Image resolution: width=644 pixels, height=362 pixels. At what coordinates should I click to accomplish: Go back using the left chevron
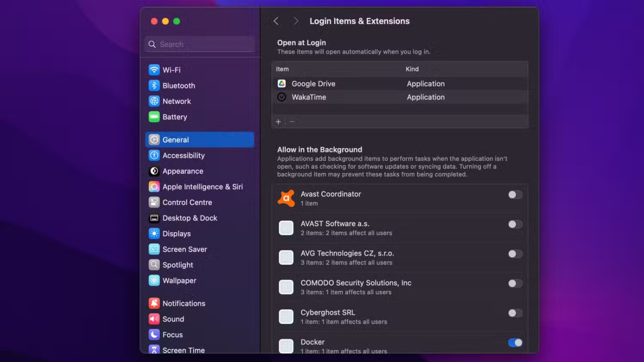(x=276, y=21)
